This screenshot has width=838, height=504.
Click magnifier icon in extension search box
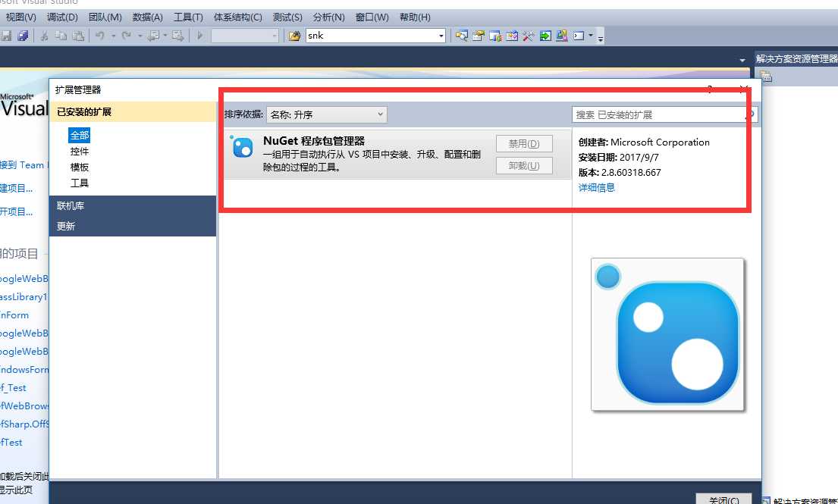tap(750, 114)
